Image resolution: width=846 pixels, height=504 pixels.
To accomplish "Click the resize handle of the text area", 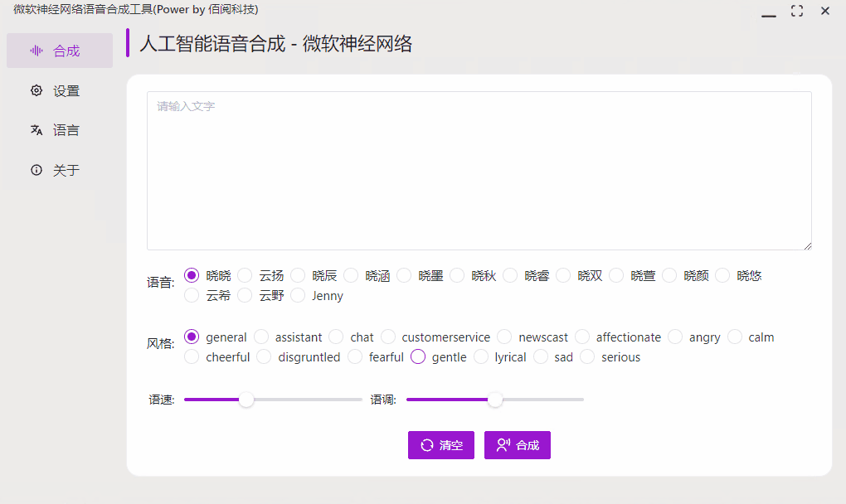I will click(807, 246).
